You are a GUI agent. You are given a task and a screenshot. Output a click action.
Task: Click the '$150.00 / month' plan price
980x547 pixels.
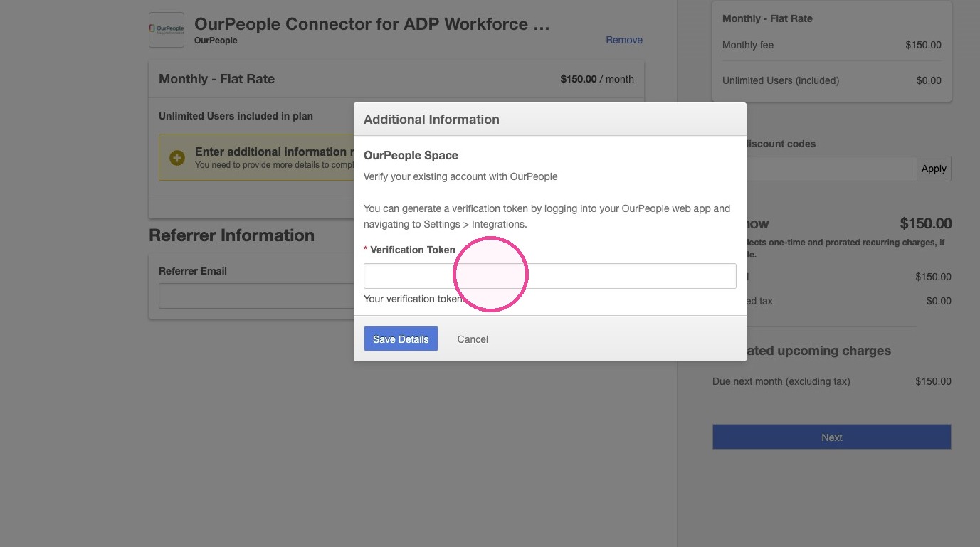click(597, 79)
